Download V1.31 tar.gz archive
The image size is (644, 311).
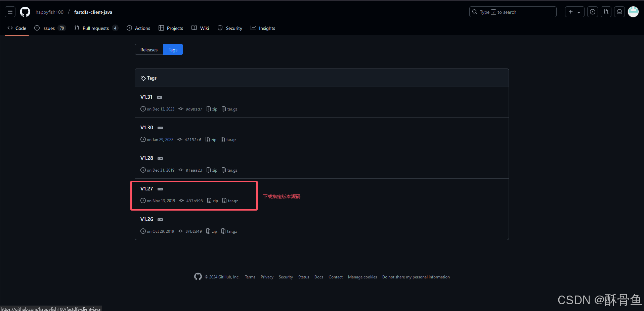[x=229, y=109]
